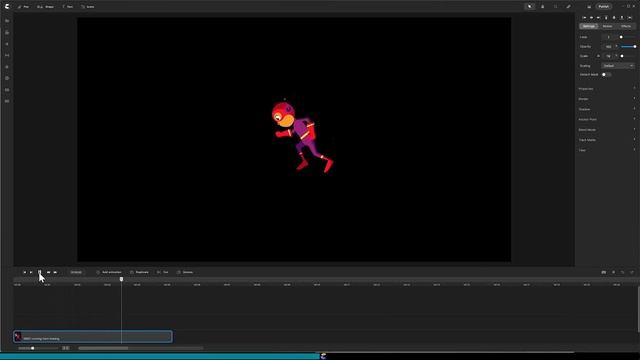
Task: Switch to the middle tab beside Settings
Action: coord(607,26)
